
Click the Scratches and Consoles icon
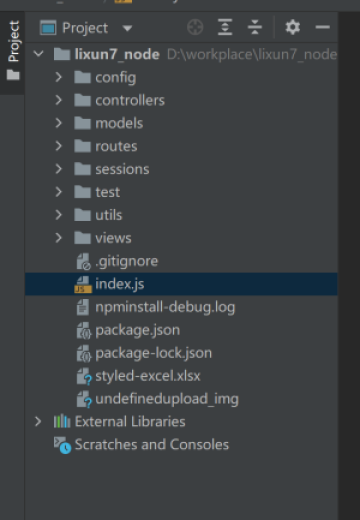tap(62, 445)
